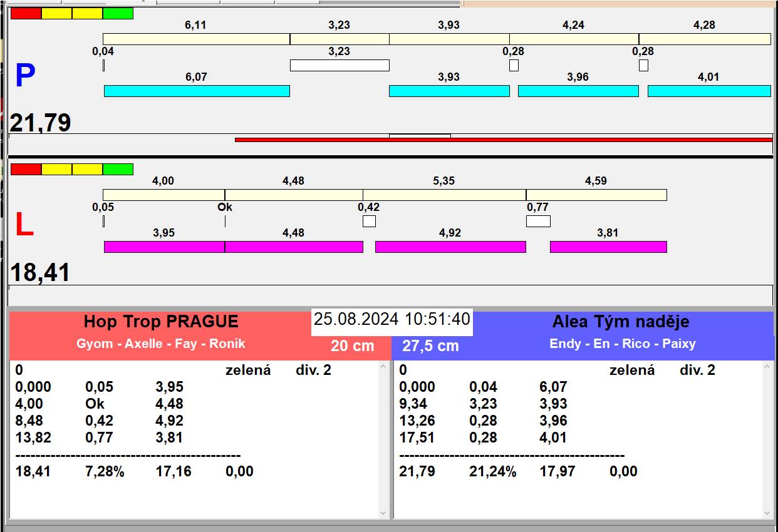
Task: Click the red start light in lane L
Action: (x=26, y=169)
